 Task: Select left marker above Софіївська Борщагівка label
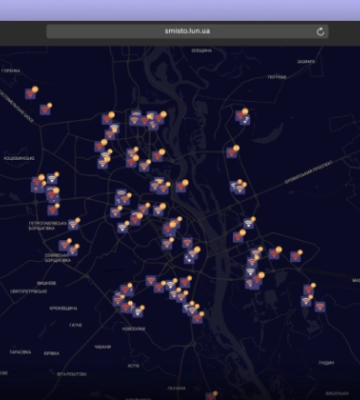(x=64, y=246)
